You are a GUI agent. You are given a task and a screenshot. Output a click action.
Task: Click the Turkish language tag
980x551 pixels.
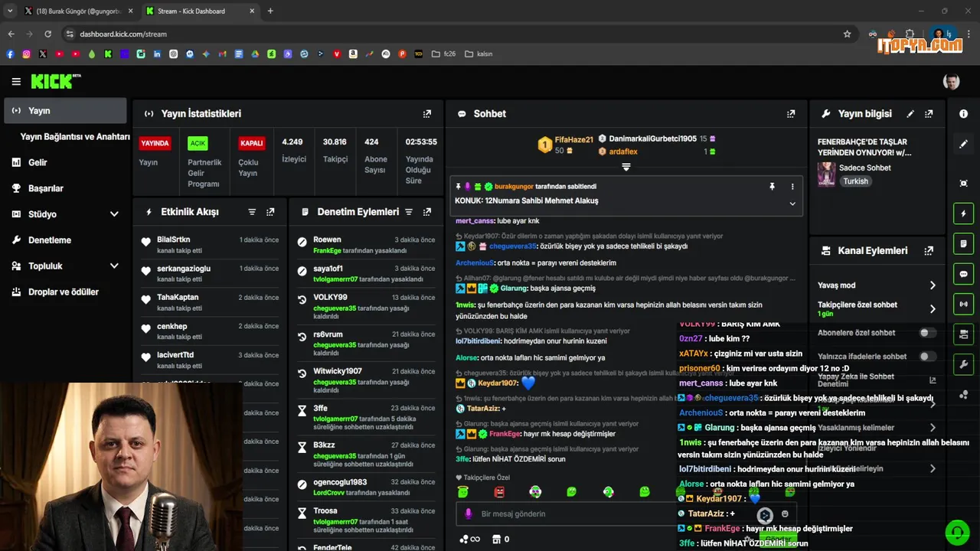(x=855, y=181)
